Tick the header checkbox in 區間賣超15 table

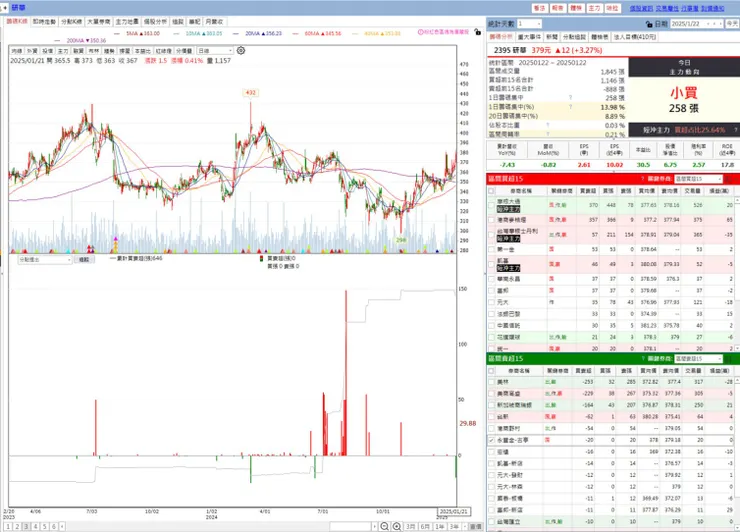point(491,371)
